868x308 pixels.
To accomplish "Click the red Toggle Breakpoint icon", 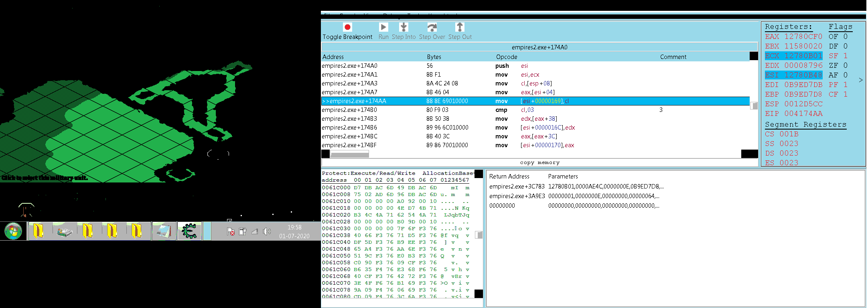I will 347,27.
